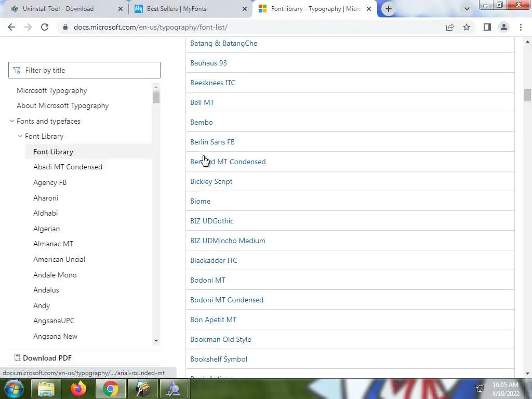Open Algerian in sidebar
The width and height of the screenshot is (532, 399).
click(46, 229)
